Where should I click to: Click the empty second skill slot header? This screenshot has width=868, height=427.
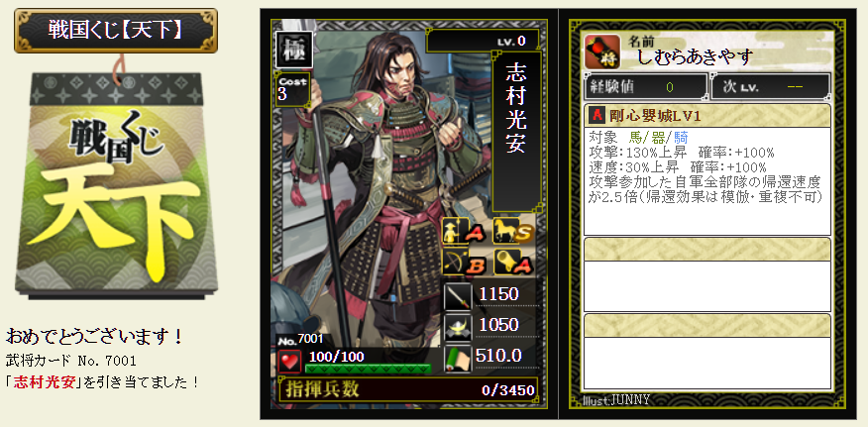pos(707,250)
